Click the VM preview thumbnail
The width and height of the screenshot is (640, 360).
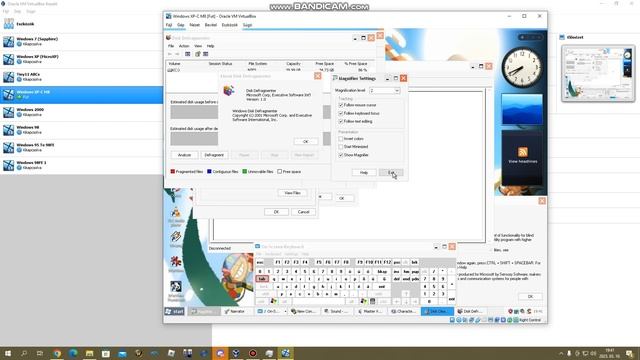point(598,73)
